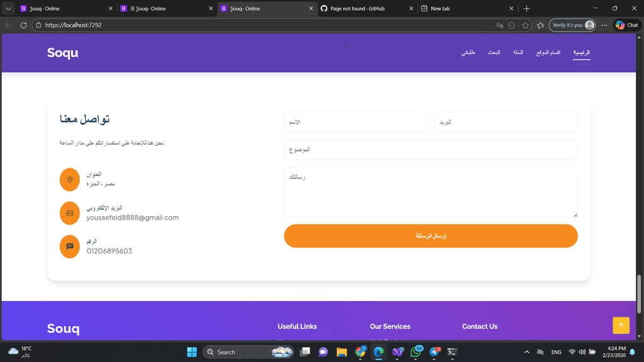
Task: Open السلة nav menu item
Action: coord(518,53)
